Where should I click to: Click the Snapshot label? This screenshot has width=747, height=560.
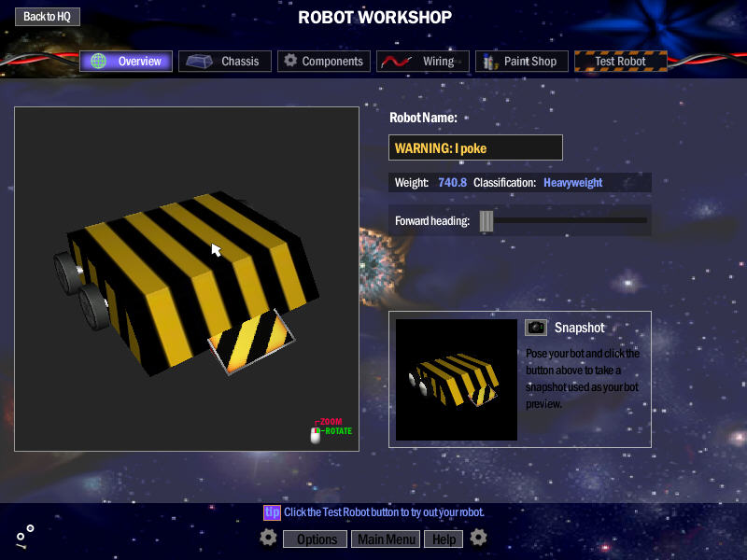[579, 328]
